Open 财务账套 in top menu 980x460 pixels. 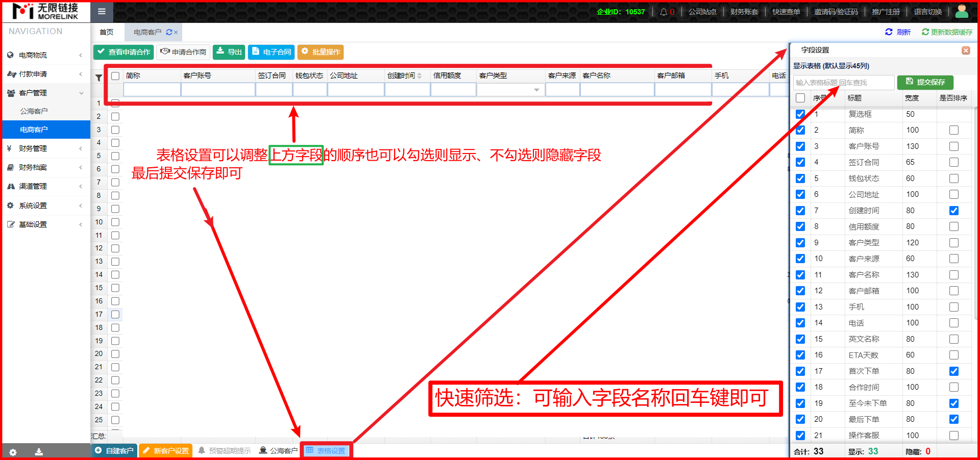point(744,12)
